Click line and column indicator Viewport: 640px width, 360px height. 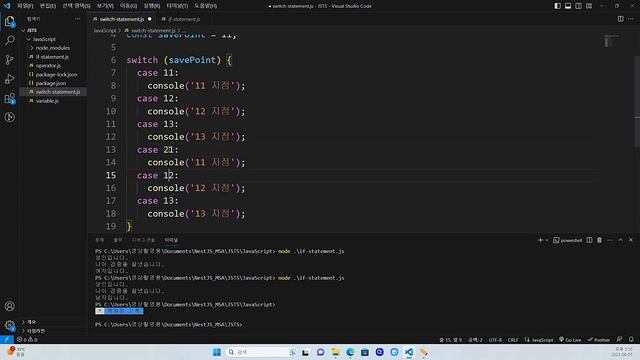tap(451, 340)
